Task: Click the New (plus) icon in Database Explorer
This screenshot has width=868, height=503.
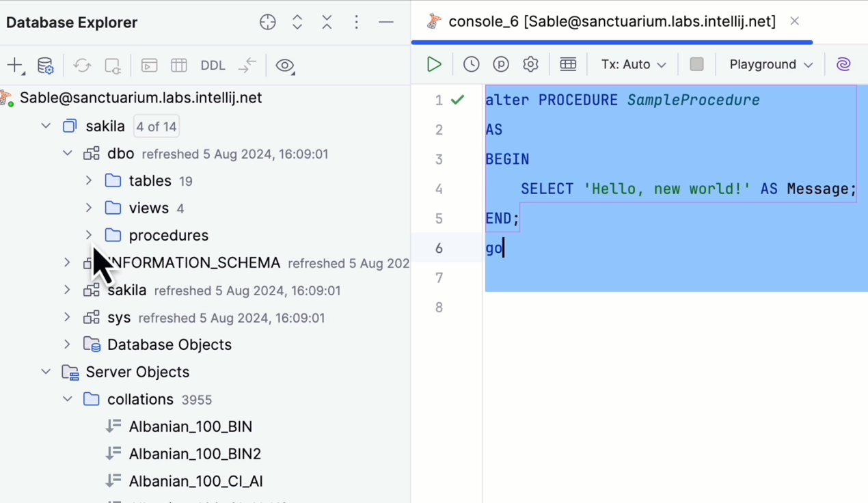Action: click(x=15, y=66)
